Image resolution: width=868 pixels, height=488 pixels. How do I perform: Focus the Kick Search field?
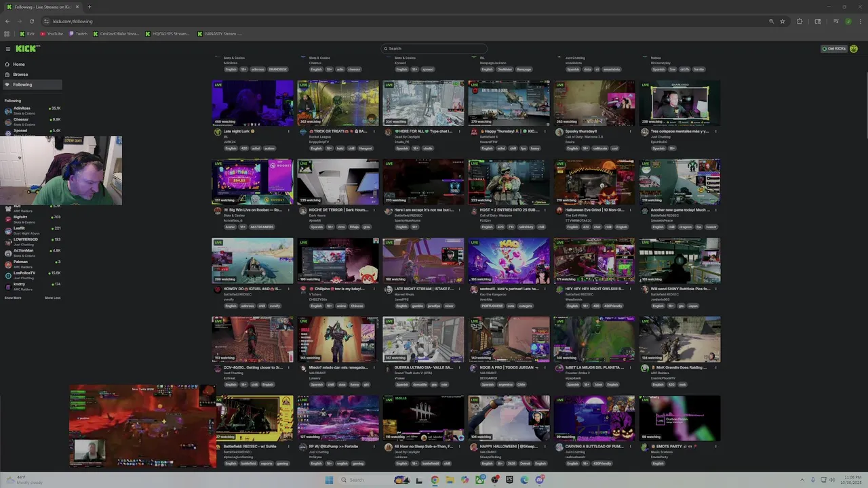click(x=434, y=49)
